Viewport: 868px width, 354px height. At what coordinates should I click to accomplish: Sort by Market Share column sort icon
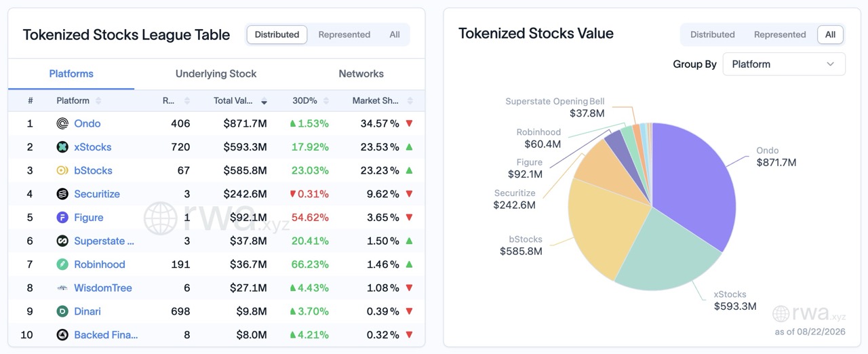409,101
